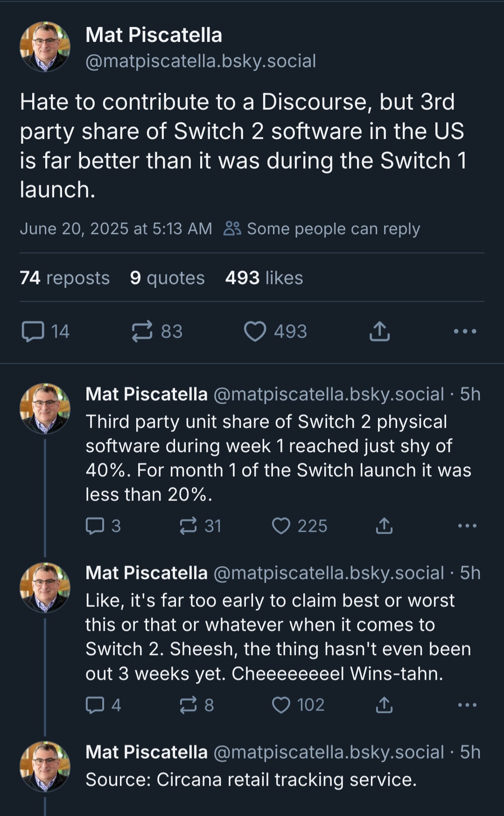View the 9 quotes list
The width and height of the screenshot is (504, 816).
(x=168, y=278)
